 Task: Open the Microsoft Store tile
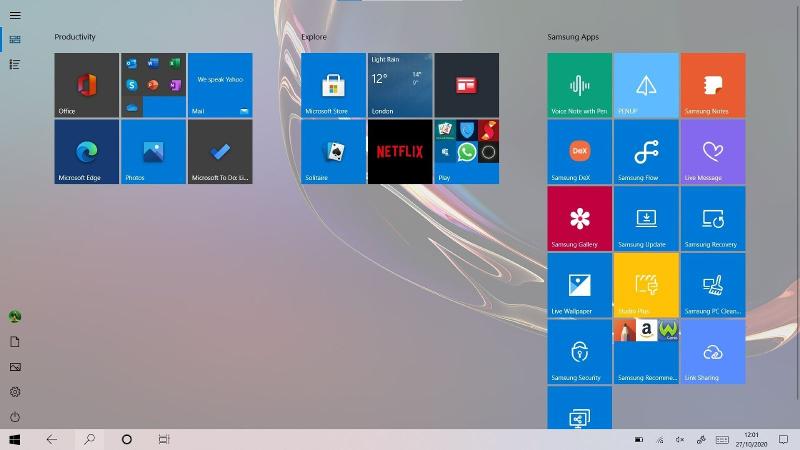[x=333, y=85]
